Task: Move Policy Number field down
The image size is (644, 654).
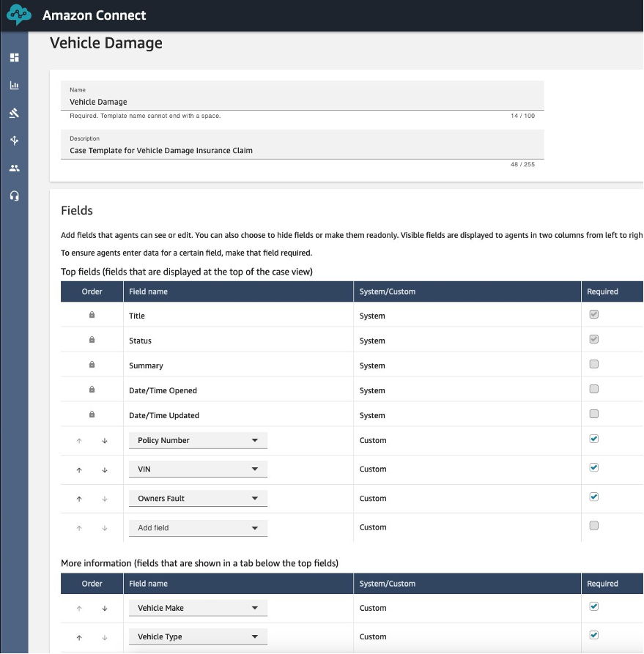Action: coord(105,441)
